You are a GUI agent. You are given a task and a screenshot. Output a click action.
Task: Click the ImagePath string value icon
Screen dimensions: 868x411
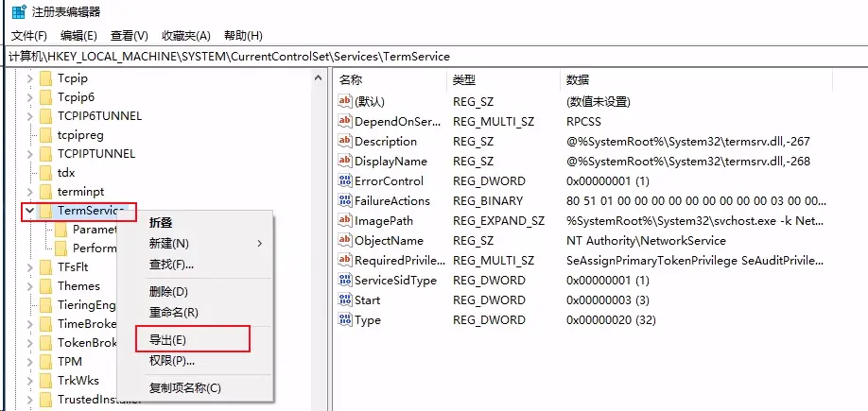click(x=345, y=220)
